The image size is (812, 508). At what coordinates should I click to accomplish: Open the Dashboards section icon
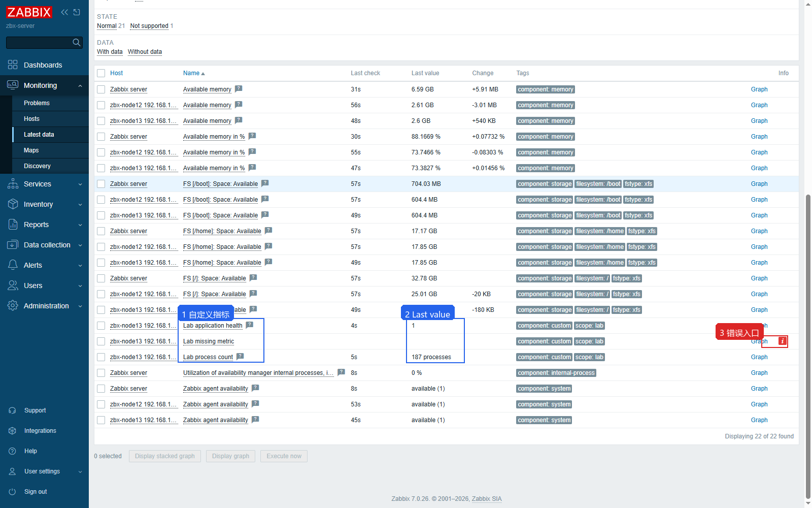13,65
